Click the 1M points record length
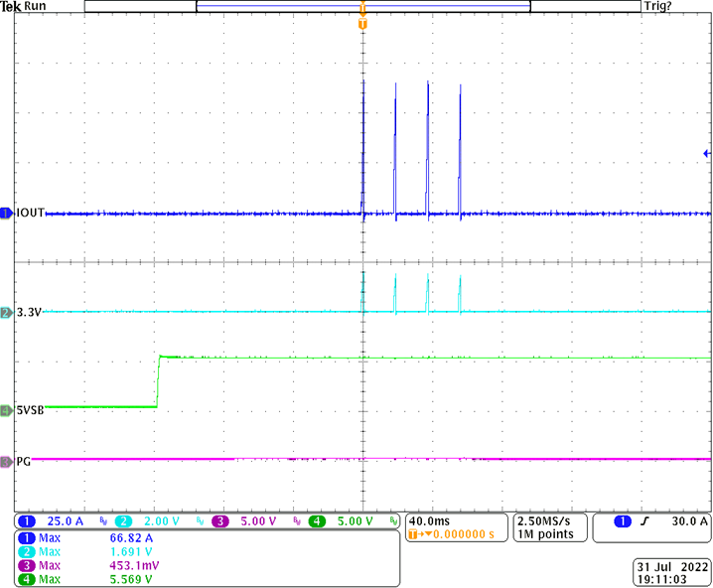This screenshot has width=713, height=588. (x=545, y=534)
